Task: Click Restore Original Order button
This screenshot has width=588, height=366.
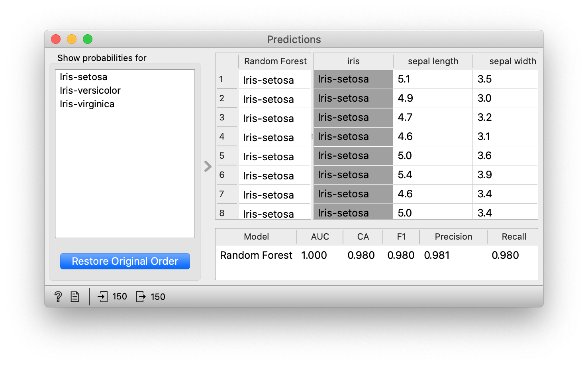Action: 125,261
